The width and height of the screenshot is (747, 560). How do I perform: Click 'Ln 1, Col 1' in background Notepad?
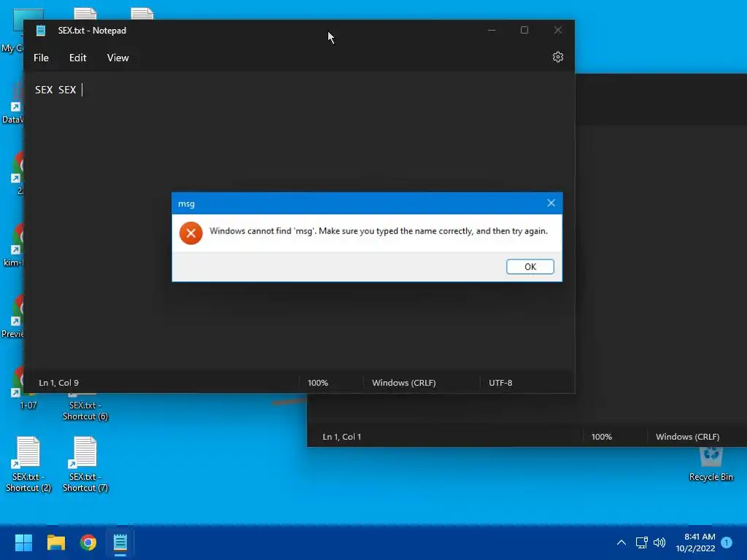click(341, 437)
